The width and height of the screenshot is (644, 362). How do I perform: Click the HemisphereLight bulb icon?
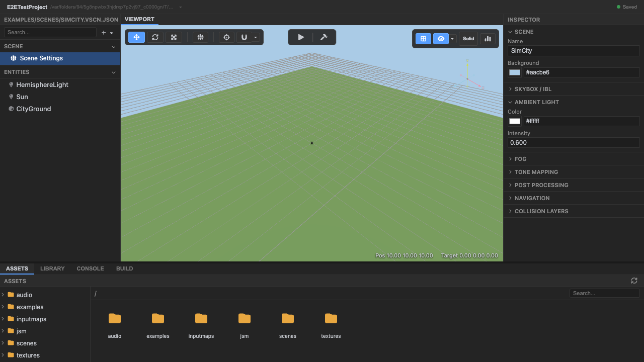point(11,85)
